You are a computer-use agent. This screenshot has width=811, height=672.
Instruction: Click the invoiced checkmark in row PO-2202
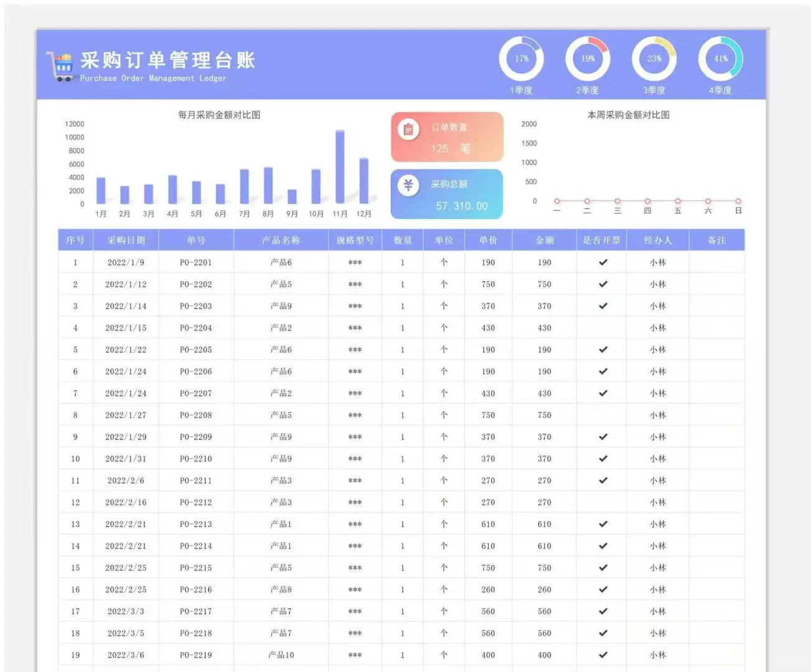coord(602,284)
